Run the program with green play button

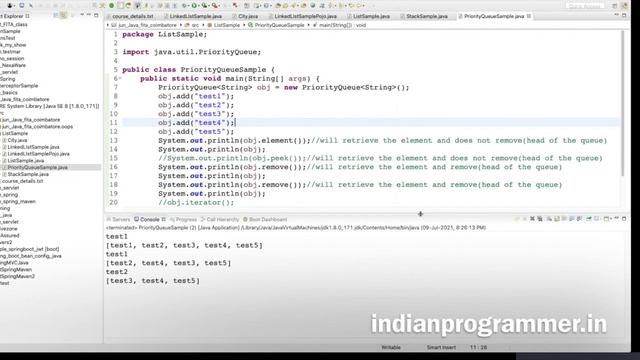pos(194,6)
